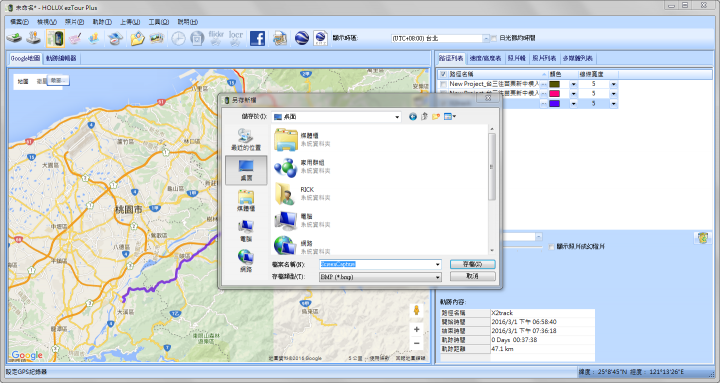Toggle checkbox of first New Project track row
The width and height of the screenshot is (720, 383).
(x=443, y=84)
